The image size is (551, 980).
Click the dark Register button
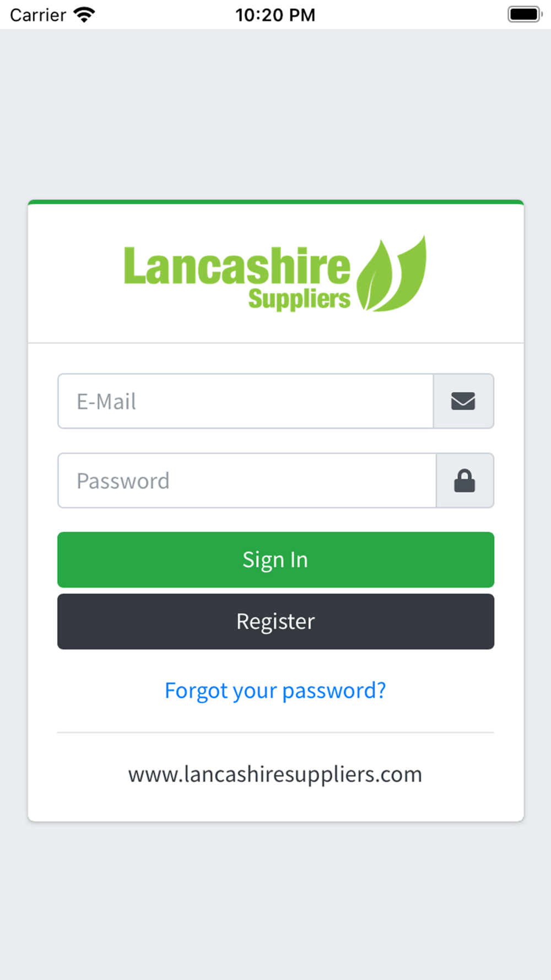click(x=275, y=621)
